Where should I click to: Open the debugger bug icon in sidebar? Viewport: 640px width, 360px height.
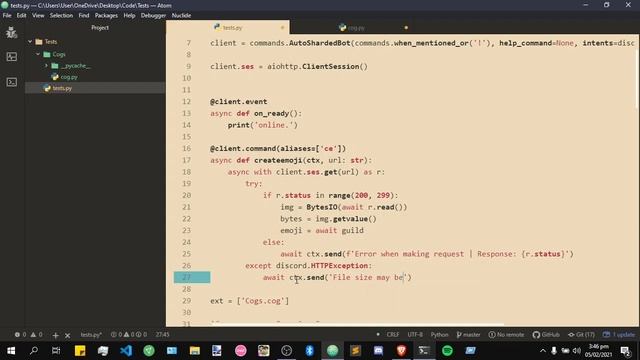pos(11,32)
